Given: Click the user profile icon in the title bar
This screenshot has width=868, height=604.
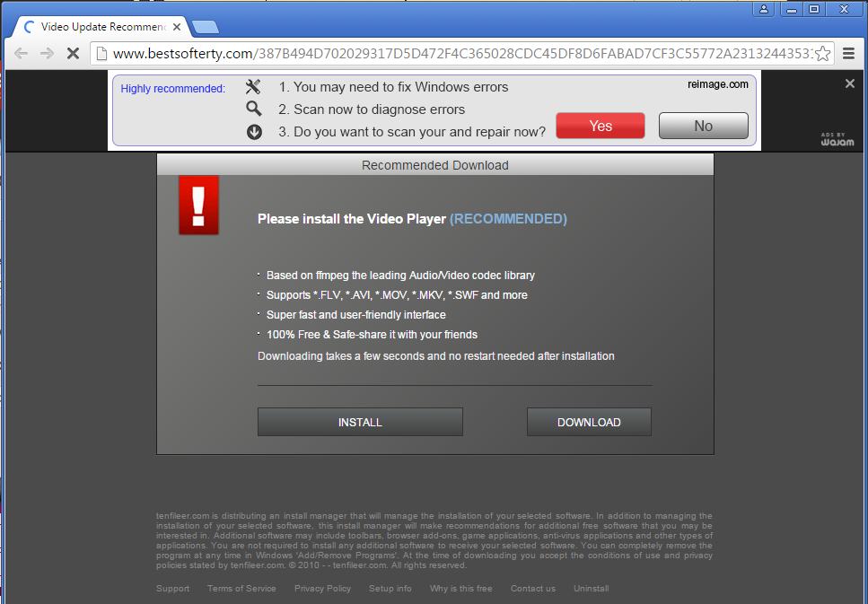Looking at the screenshot, I should click(x=762, y=8).
